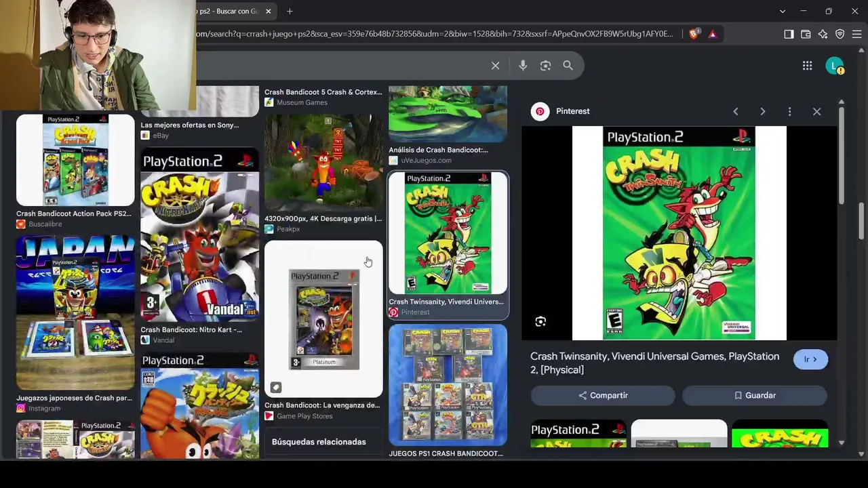The image size is (868, 488).
Task: Click the large Crash Twinsanity cover image
Action: 679,233
